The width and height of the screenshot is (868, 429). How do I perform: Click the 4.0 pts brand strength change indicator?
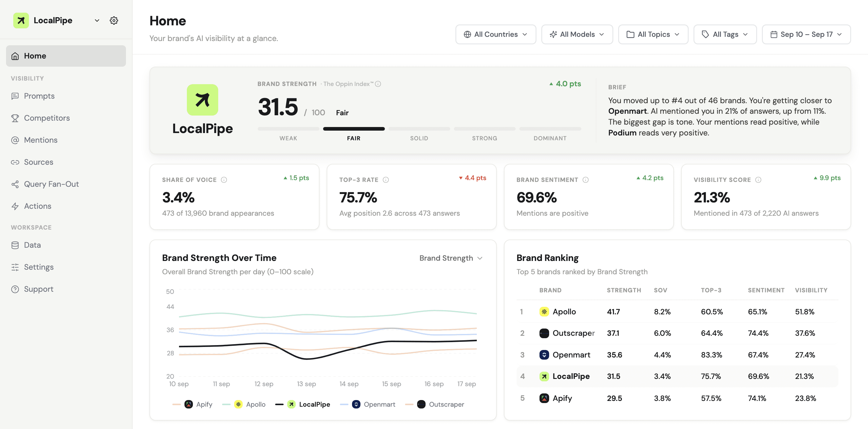coord(565,84)
